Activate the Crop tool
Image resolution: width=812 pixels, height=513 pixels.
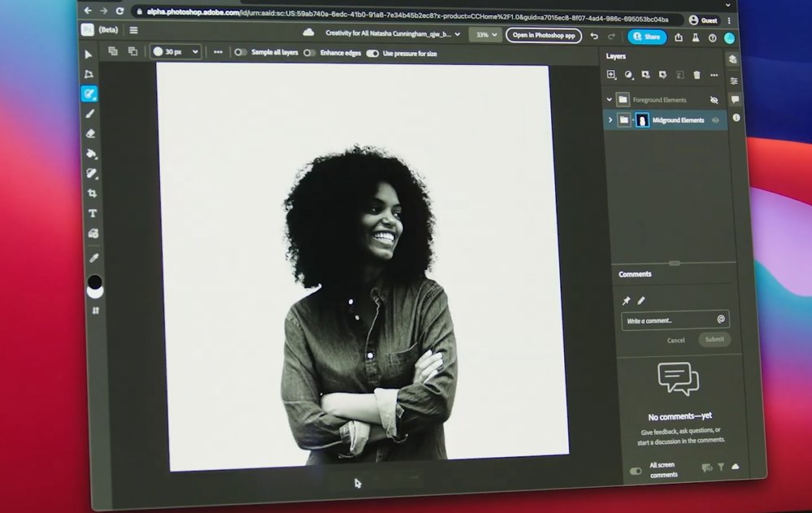tap(92, 193)
